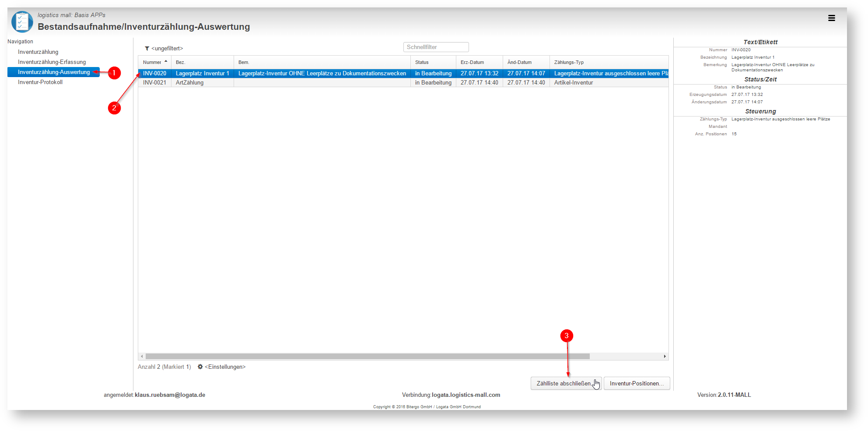Click the connection logata.logistics-mall.com
Image resolution: width=868 pixels, height=431 pixels.
click(x=466, y=395)
